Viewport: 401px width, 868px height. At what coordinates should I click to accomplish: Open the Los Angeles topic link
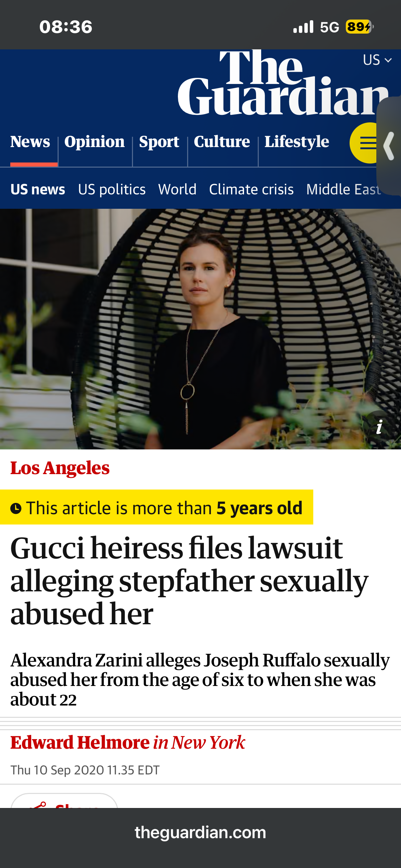pyautogui.click(x=60, y=468)
